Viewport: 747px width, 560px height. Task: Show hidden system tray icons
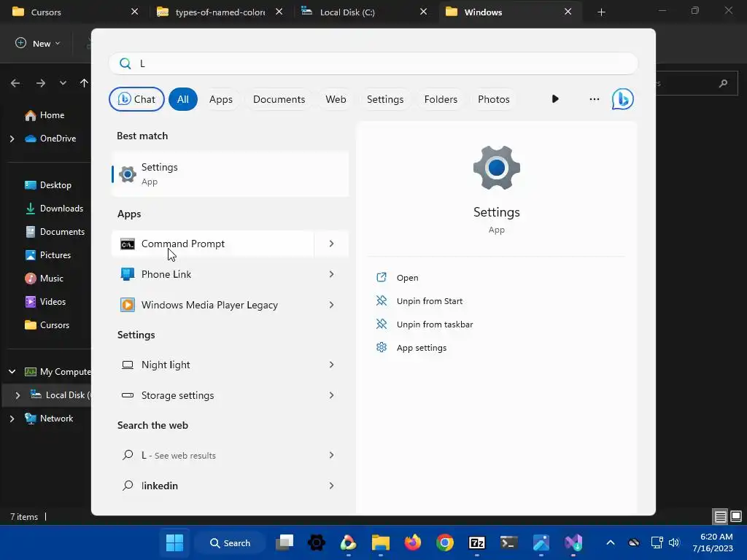611,542
